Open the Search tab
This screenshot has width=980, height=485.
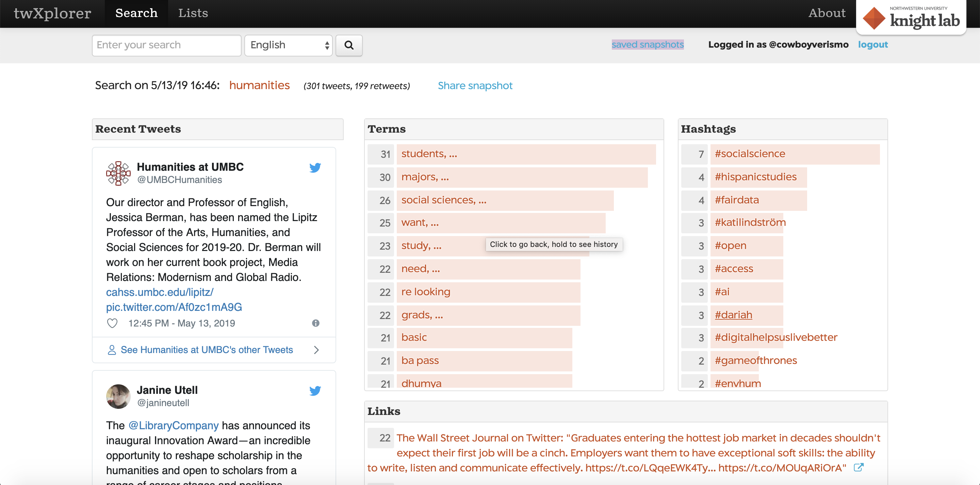click(136, 13)
